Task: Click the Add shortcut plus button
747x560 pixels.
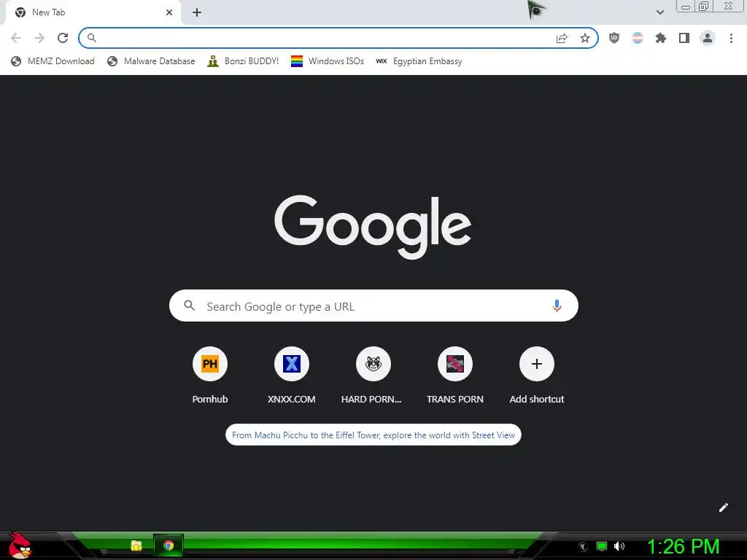Action: click(537, 364)
